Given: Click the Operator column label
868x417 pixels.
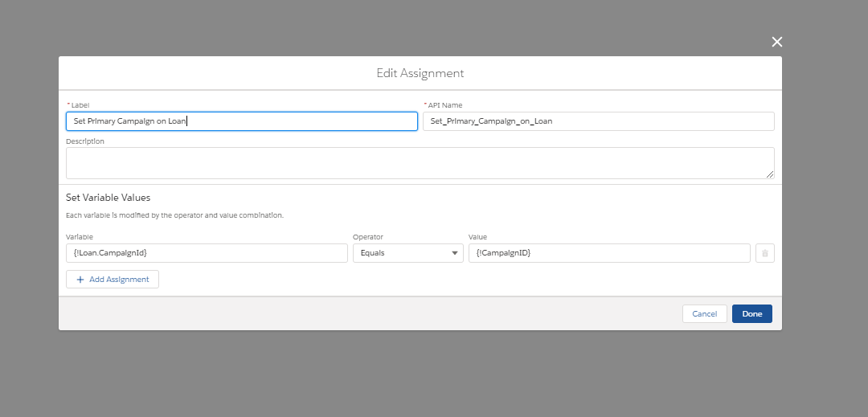Looking at the screenshot, I should [x=368, y=237].
